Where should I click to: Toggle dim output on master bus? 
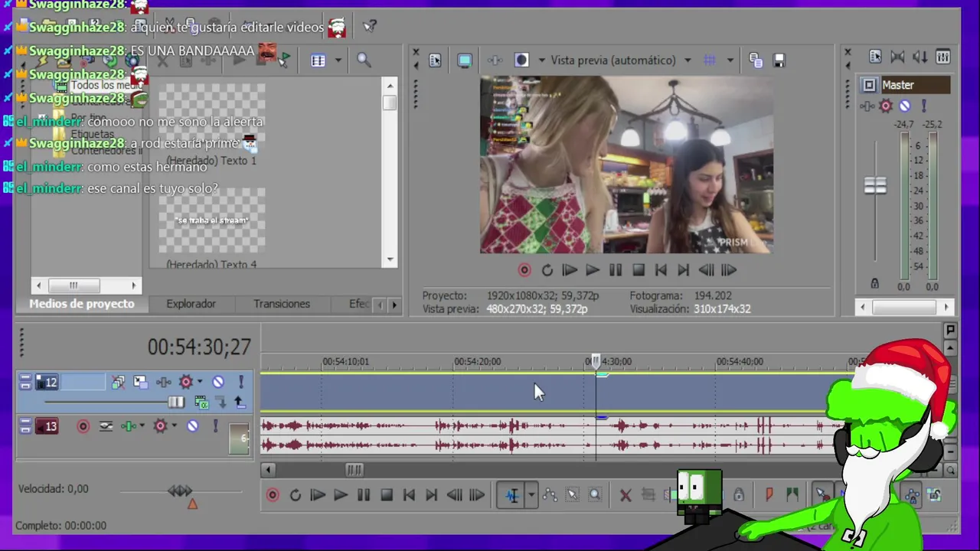pyautogui.click(x=920, y=57)
